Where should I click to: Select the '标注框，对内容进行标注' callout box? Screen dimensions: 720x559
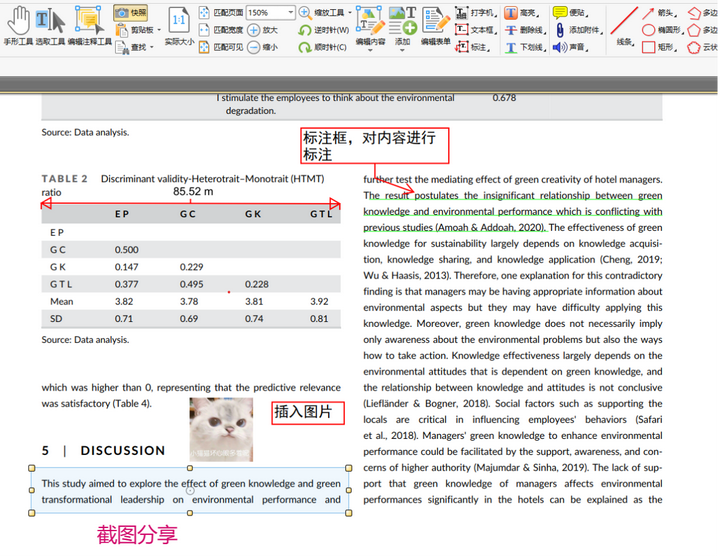pos(375,146)
